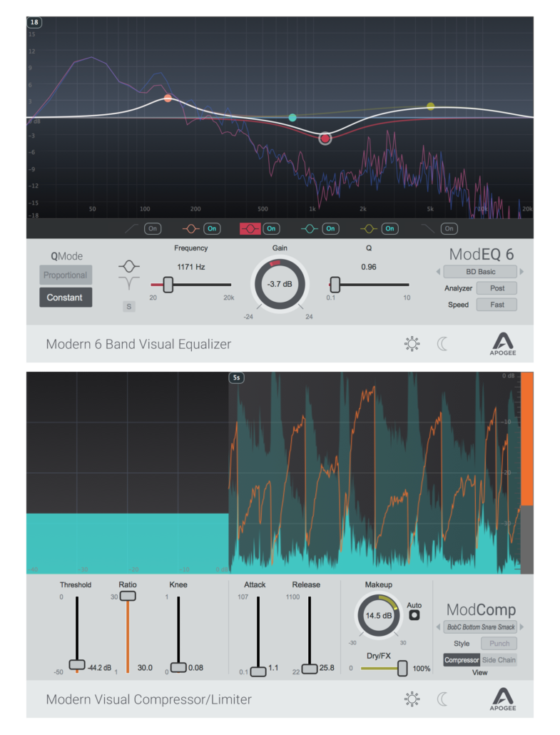
Task: Click the Knee slider handle
Action: (178, 667)
